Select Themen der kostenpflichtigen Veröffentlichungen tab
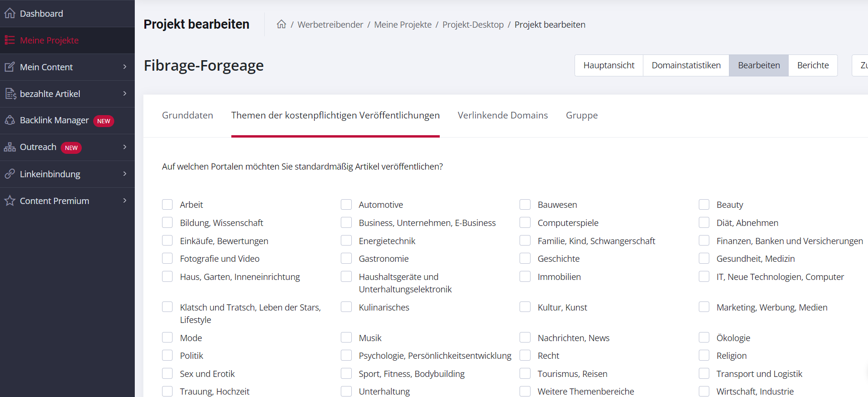Image resolution: width=868 pixels, height=397 pixels. pos(336,115)
